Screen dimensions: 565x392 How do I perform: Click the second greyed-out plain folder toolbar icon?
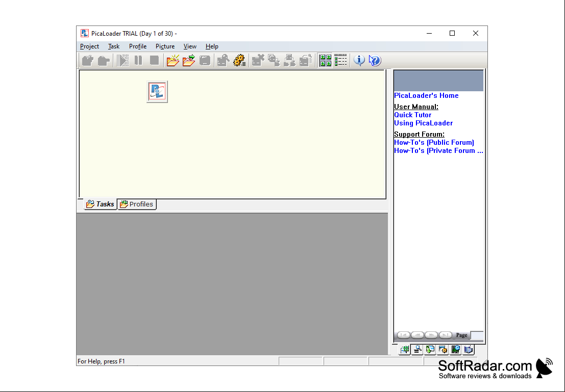click(104, 61)
